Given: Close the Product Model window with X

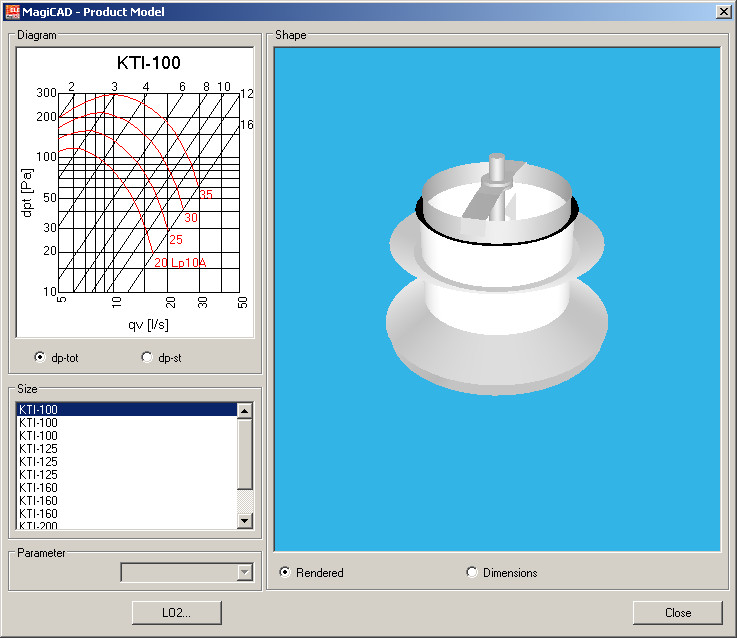Looking at the screenshot, I should [x=723, y=11].
